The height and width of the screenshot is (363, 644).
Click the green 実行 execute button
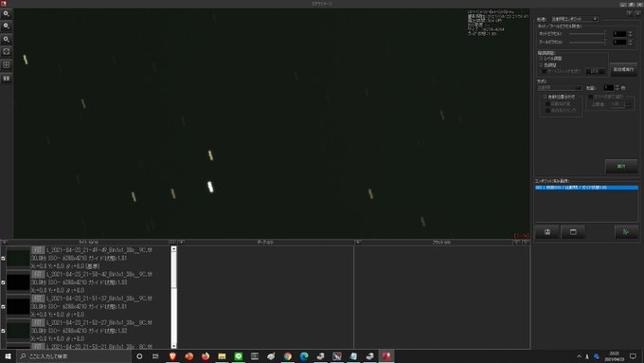click(621, 167)
